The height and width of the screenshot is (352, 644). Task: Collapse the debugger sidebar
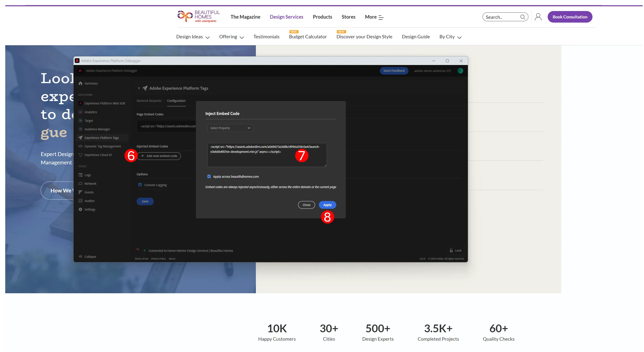[87, 257]
